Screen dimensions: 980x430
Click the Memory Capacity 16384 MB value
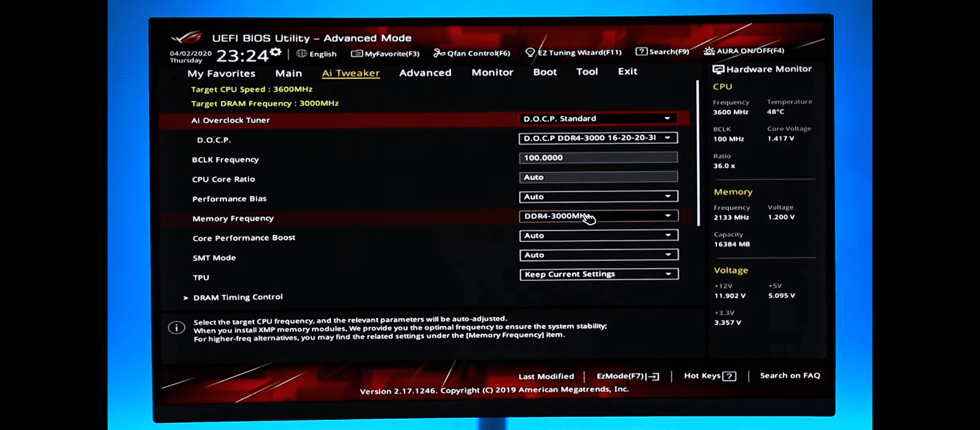pos(731,244)
